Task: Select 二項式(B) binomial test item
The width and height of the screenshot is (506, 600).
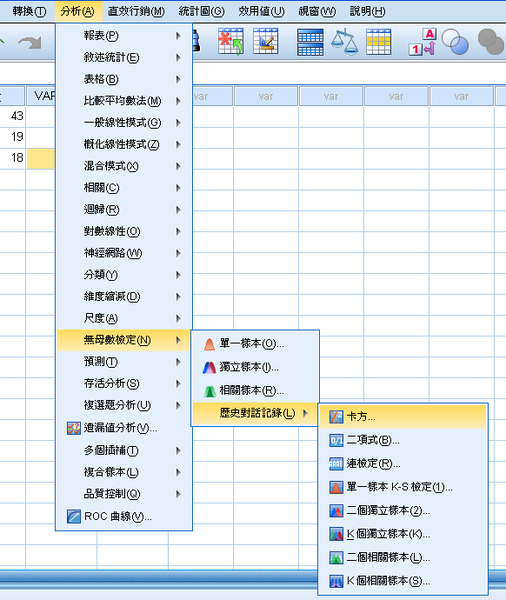Action: pos(403,440)
